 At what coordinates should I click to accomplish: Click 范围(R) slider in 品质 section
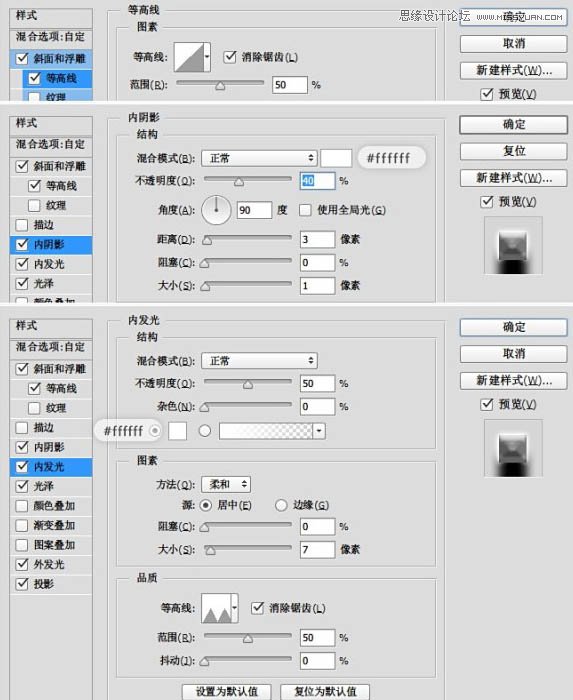click(248, 638)
